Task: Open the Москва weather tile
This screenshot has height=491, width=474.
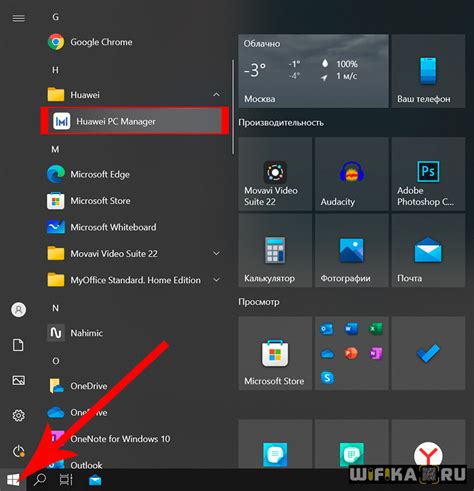Action: click(313, 71)
